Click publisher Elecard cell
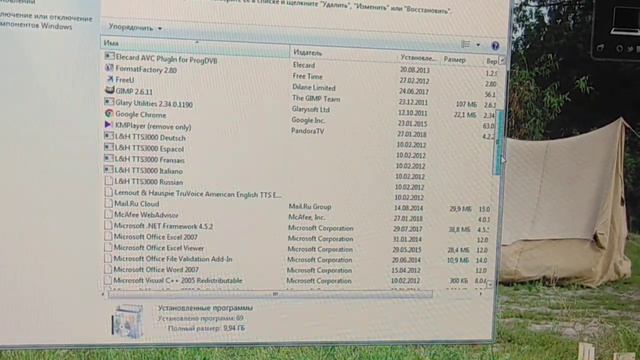The height and width of the screenshot is (360, 640). point(304,65)
